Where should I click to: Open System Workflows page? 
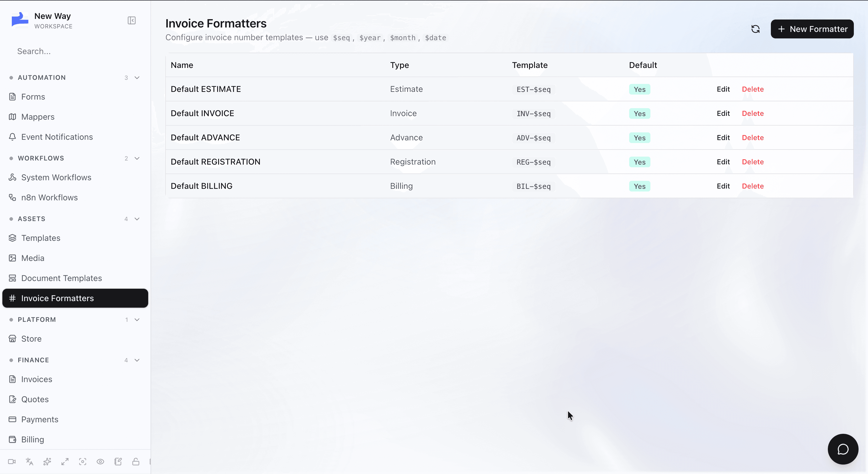[x=75, y=178]
